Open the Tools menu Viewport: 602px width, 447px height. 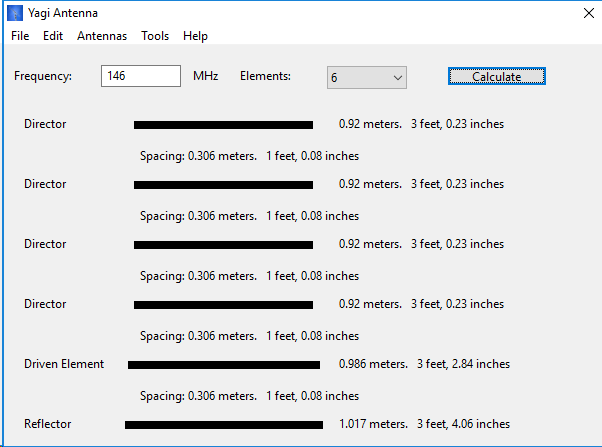point(155,36)
